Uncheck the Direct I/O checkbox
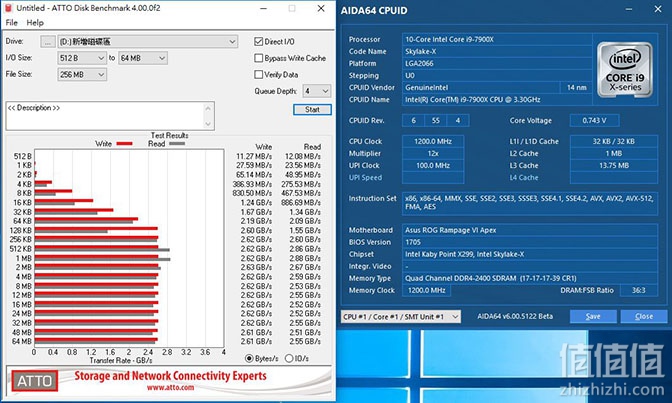 point(258,42)
